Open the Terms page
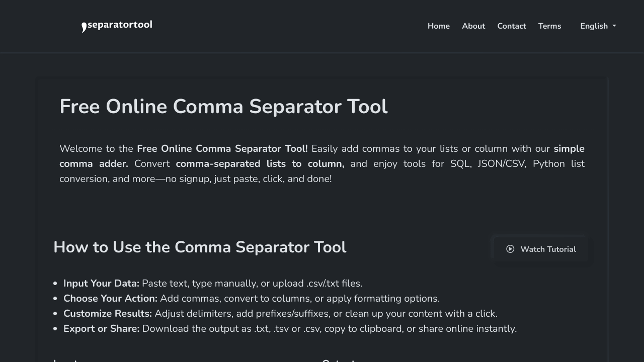 (x=549, y=26)
